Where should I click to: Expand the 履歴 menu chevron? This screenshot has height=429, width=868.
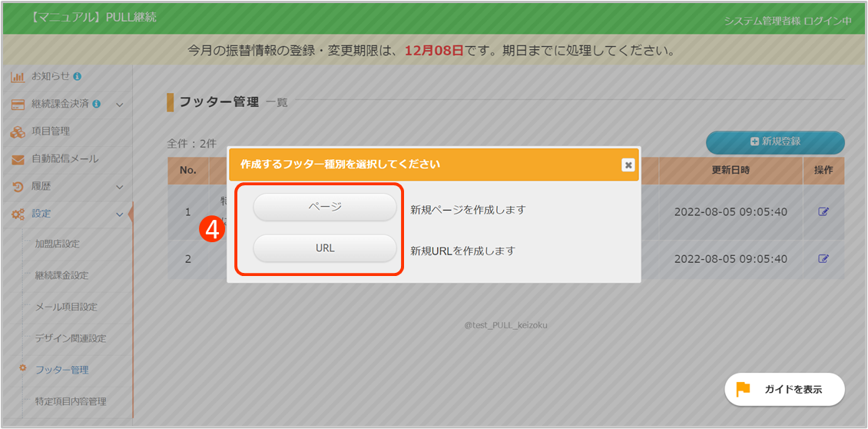119,187
